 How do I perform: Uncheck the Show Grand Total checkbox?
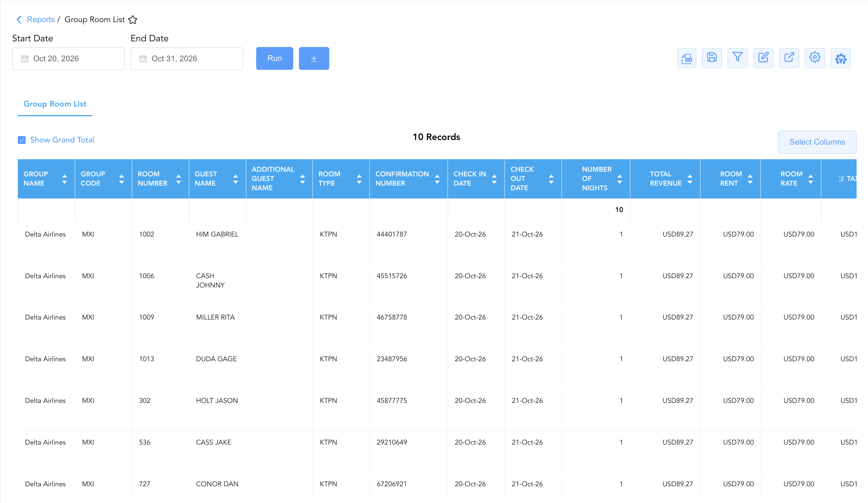coord(22,140)
